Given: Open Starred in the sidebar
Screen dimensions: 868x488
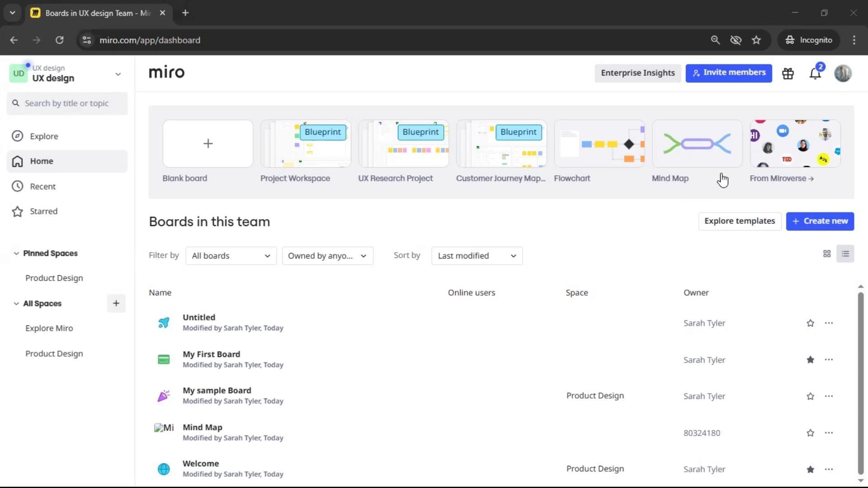Looking at the screenshot, I should [x=43, y=211].
